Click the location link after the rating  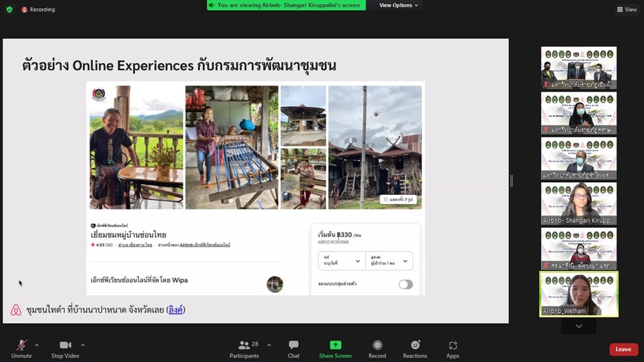click(135, 245)
